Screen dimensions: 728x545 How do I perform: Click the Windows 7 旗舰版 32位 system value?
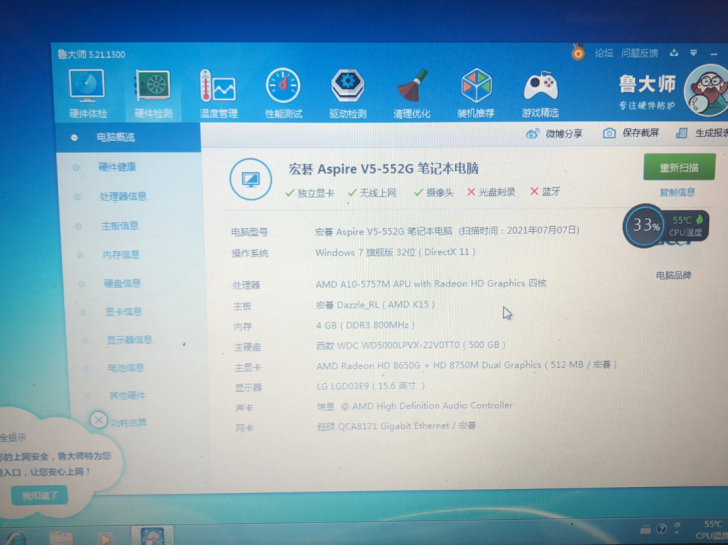(396, 253)
